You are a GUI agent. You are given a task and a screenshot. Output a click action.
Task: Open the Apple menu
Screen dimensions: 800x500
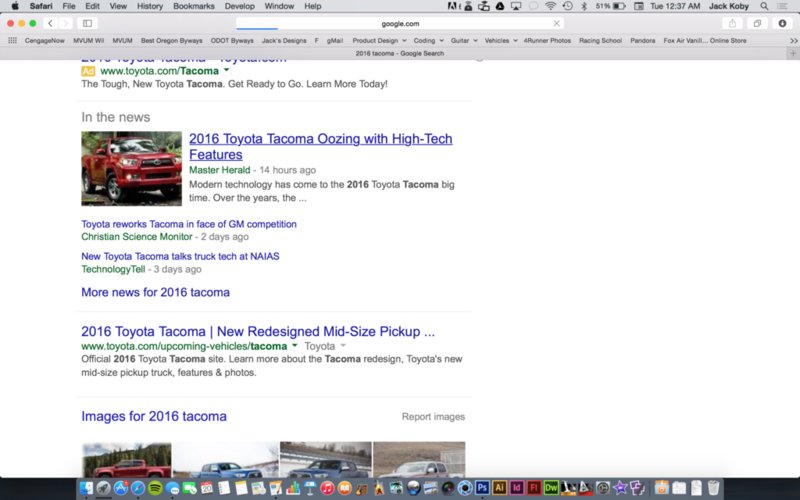click(15, 6)
